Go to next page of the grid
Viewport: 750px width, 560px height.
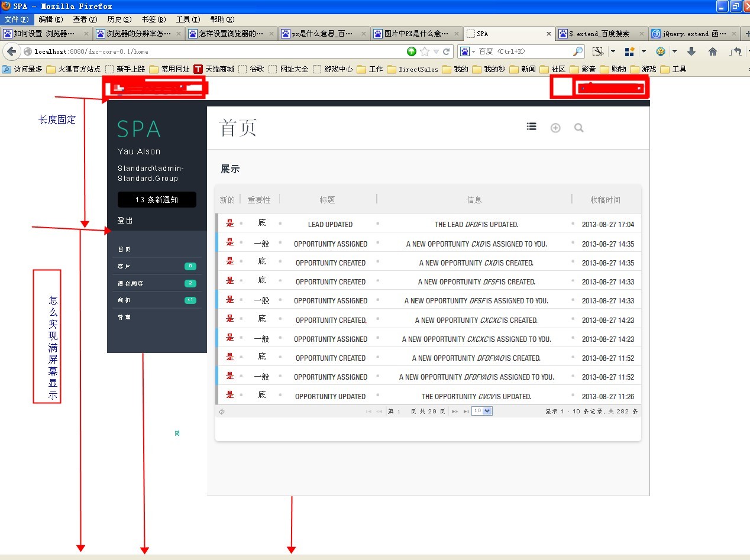click(455, 412)
